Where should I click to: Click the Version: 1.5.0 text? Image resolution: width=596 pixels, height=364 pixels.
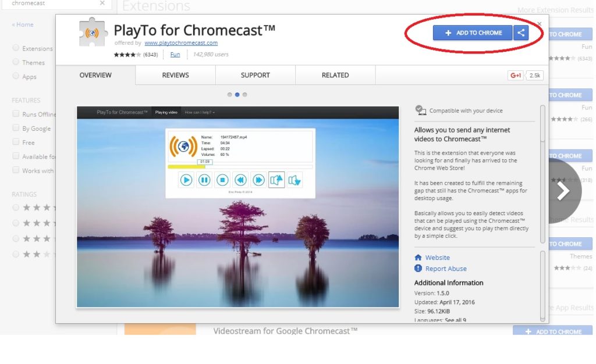[431, 294]
